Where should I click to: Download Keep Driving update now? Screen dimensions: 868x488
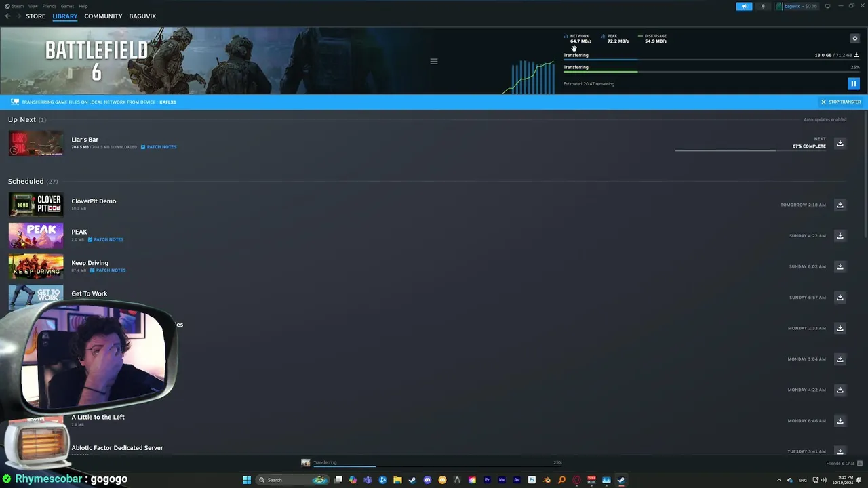pyautogui.click(x=840, y=266)
